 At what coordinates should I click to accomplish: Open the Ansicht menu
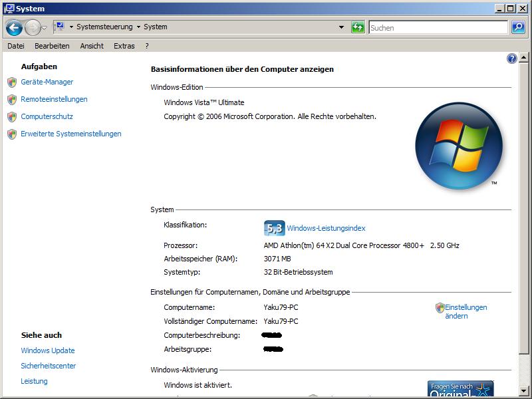pos(92,46)
